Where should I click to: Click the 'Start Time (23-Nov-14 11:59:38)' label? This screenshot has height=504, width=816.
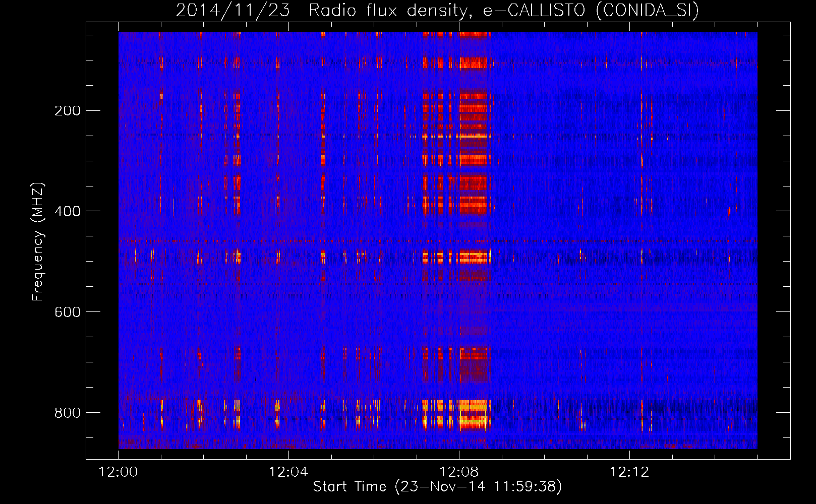(x=437, y=486)
